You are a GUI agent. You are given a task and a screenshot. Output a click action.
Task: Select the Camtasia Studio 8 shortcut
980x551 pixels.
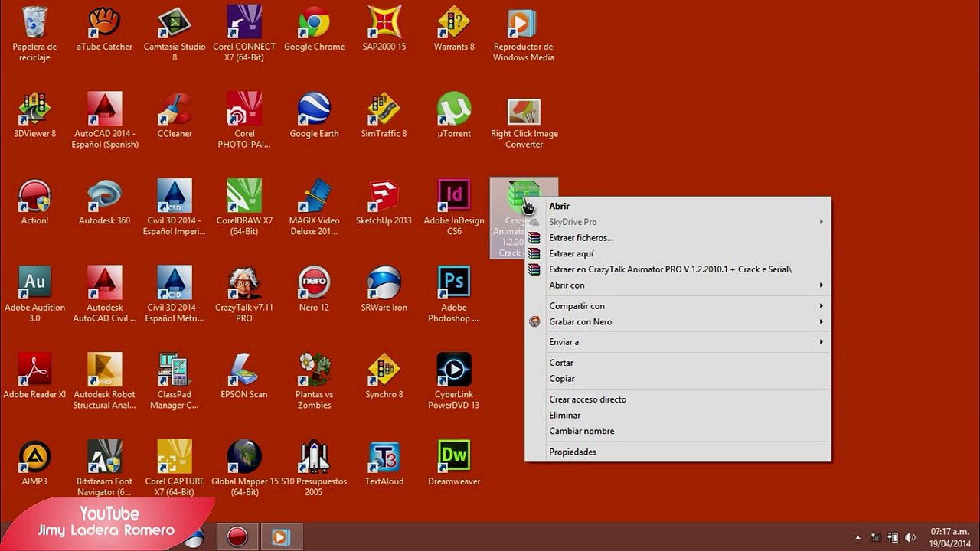(x=175, y=34)
